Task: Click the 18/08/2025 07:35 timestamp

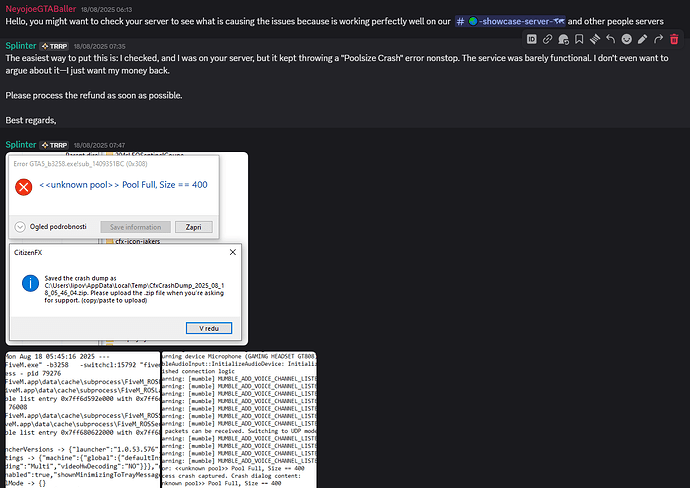Action: 99,47
